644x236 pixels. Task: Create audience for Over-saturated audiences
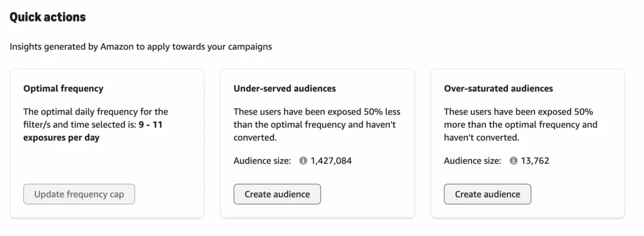(487, 194)
